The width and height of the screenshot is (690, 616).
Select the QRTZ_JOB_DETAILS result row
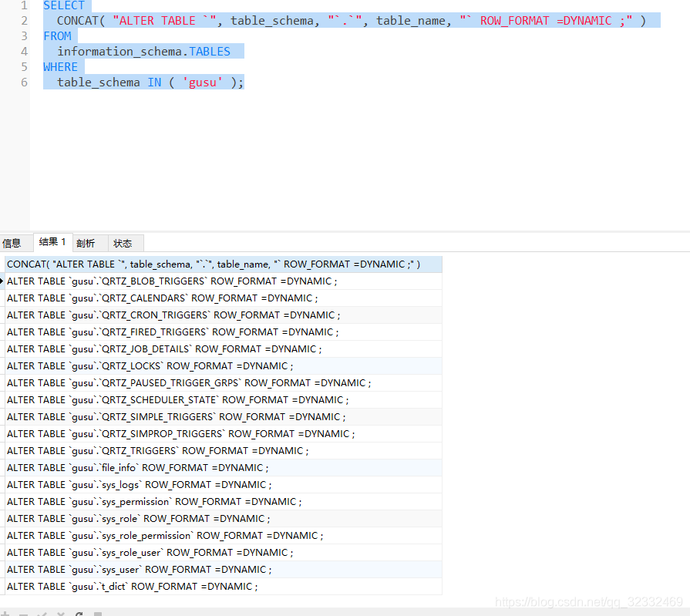tap(224, 349)
